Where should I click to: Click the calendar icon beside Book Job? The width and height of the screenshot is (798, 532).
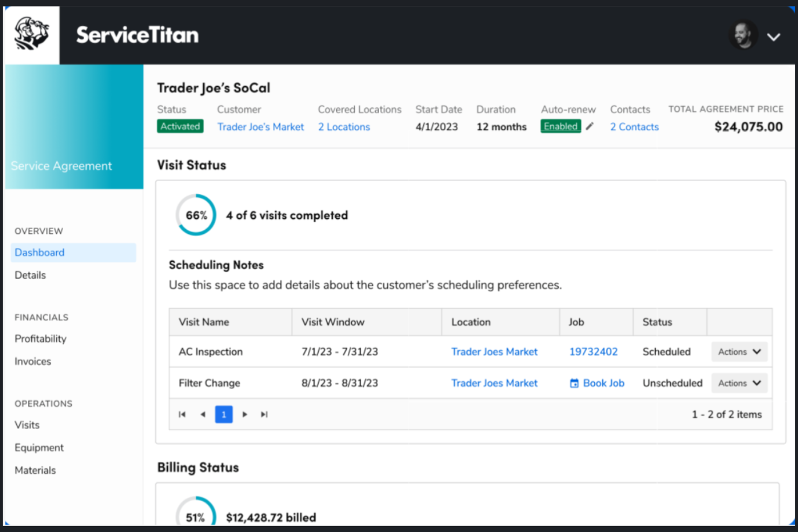573,383
